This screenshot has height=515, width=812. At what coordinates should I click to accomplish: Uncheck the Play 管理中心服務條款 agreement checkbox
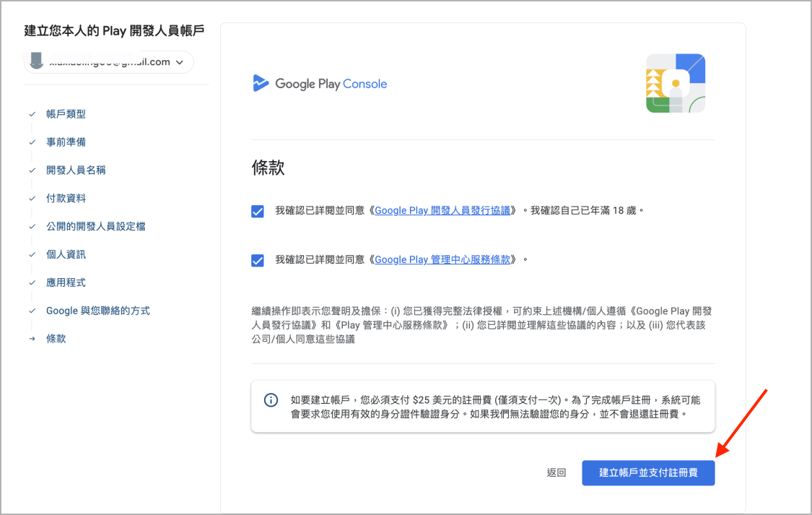coord(258,260)
